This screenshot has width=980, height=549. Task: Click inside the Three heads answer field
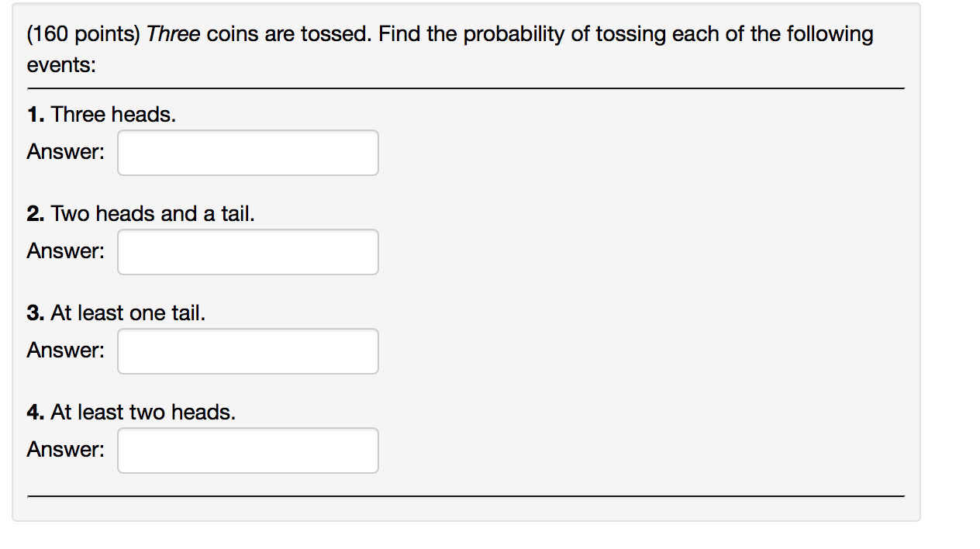[247, 152]
